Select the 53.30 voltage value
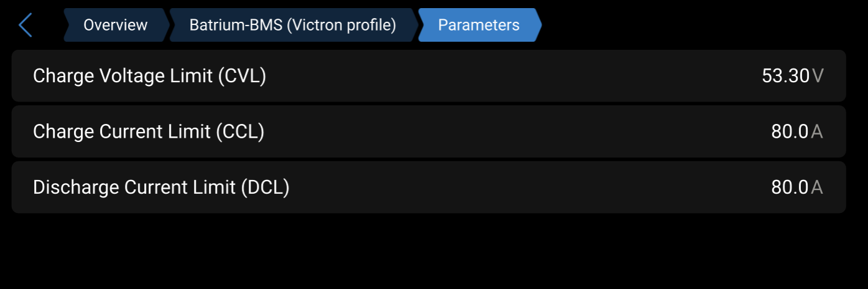The height and width of the screenshot is (289, 868). 785,76
